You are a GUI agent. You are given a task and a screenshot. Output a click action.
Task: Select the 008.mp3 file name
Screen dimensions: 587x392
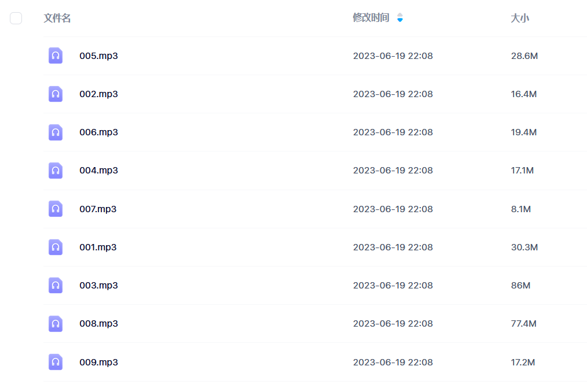(98, 324)
